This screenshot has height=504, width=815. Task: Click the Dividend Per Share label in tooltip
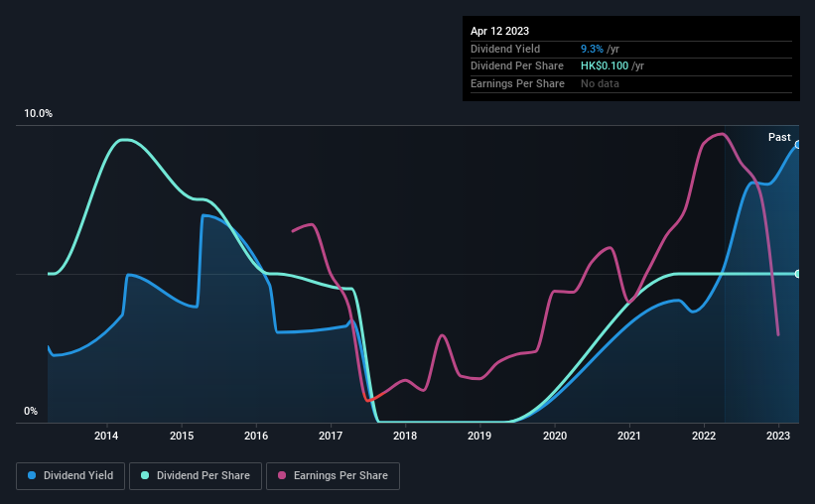coord(516,66)
